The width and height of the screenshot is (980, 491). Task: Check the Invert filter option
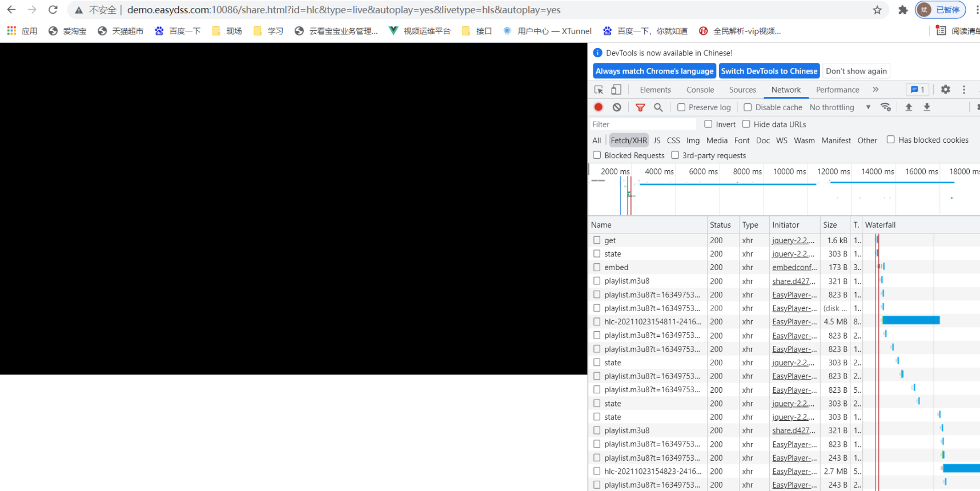click(x=708, y=124)
